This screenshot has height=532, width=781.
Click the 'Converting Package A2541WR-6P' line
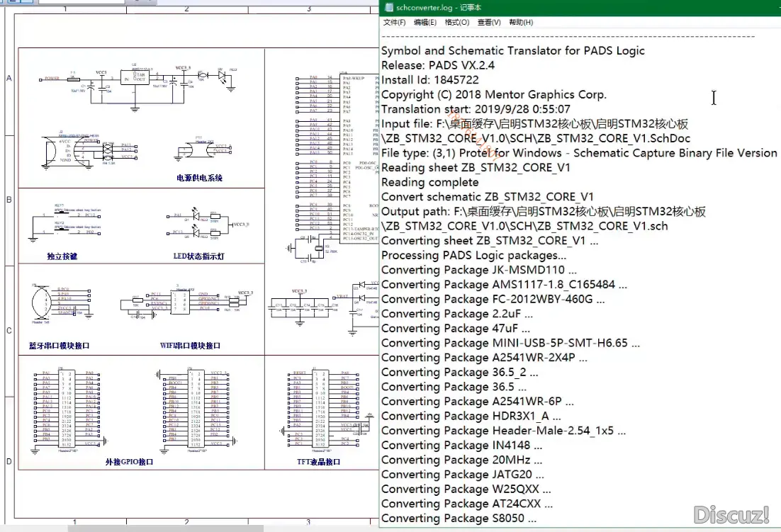[477, 402]
